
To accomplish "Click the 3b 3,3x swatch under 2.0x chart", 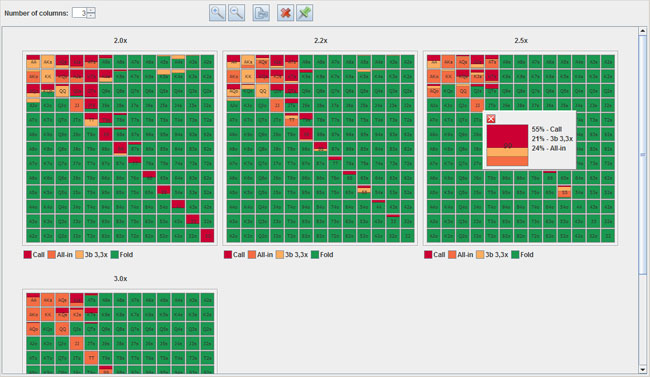I will pos(80,255).
